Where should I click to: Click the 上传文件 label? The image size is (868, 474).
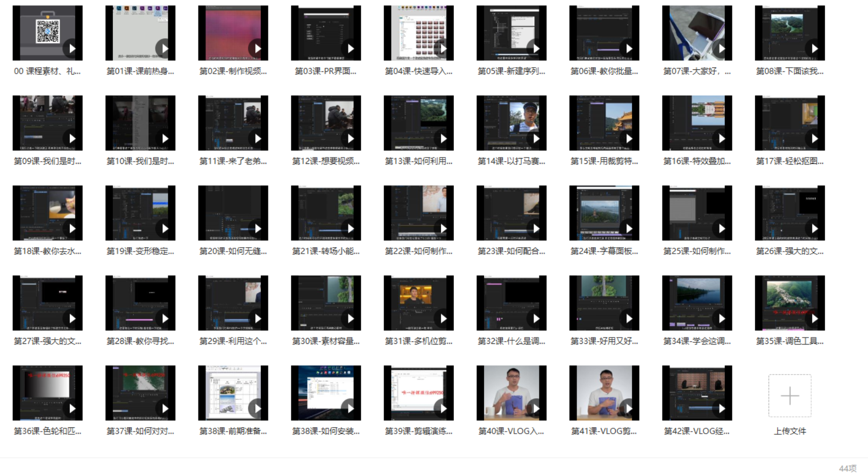click(x=789, y=431)
